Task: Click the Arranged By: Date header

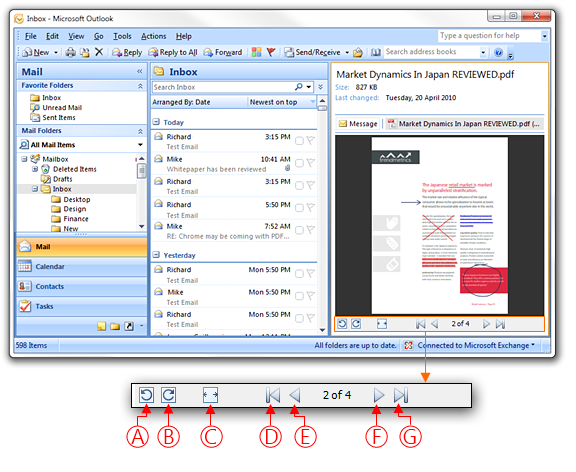Action: (x=199, y=102)
